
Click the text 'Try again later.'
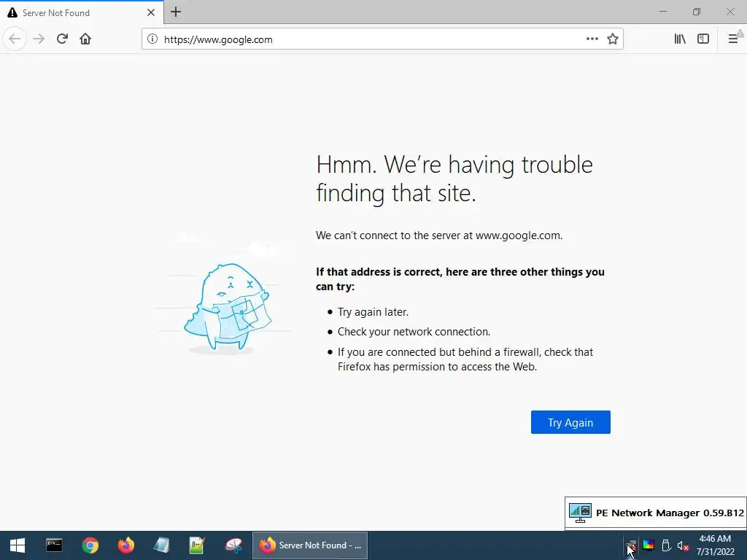click(373, 312)
